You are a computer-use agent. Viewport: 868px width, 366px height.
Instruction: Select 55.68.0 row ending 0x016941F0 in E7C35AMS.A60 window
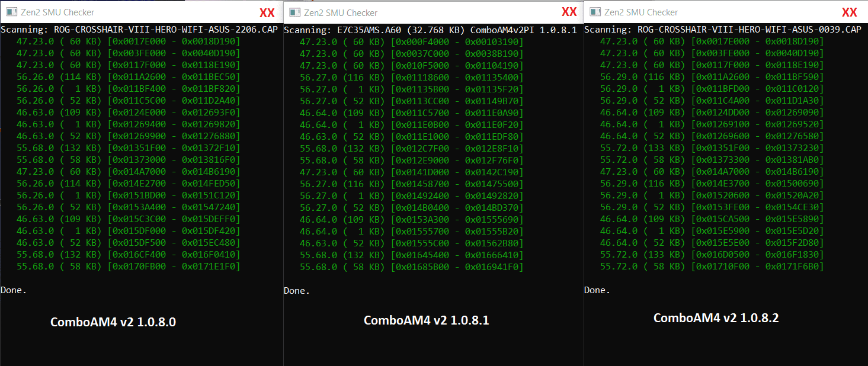pos(412,267)
